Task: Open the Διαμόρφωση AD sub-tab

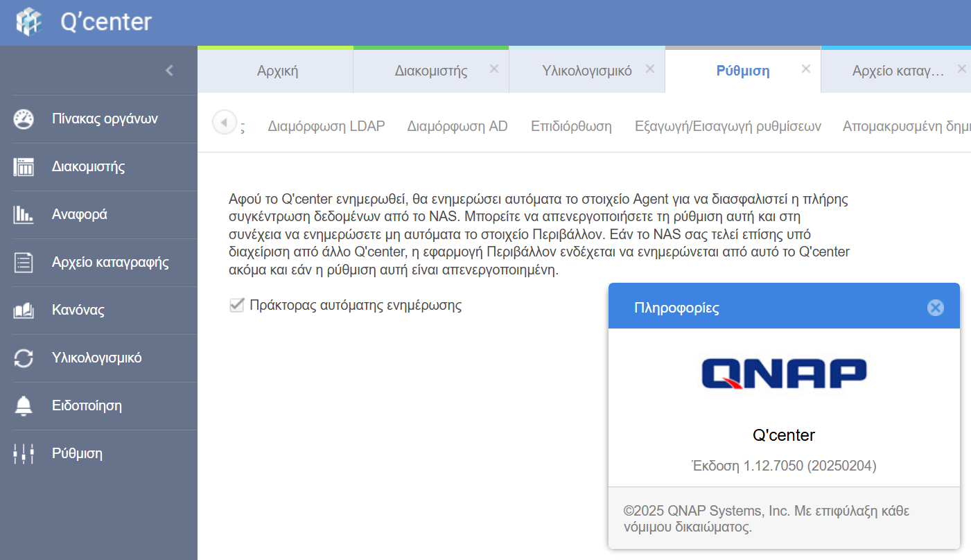Action: (457, 126)
